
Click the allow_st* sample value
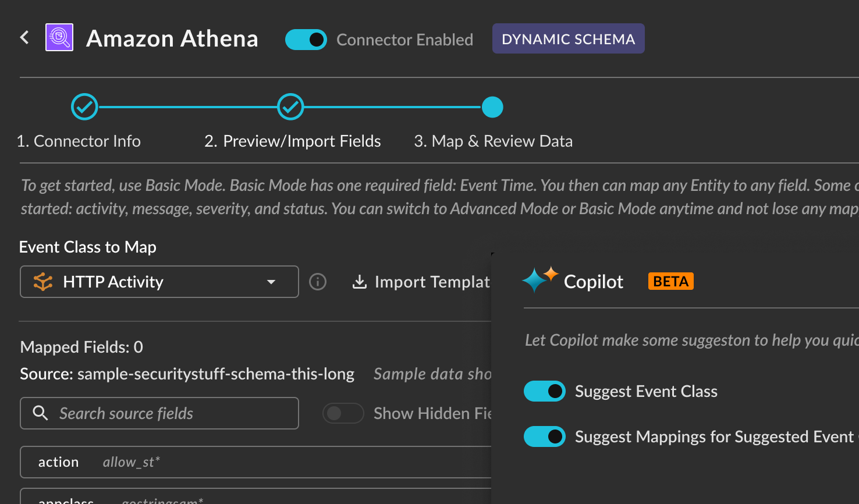132,462
